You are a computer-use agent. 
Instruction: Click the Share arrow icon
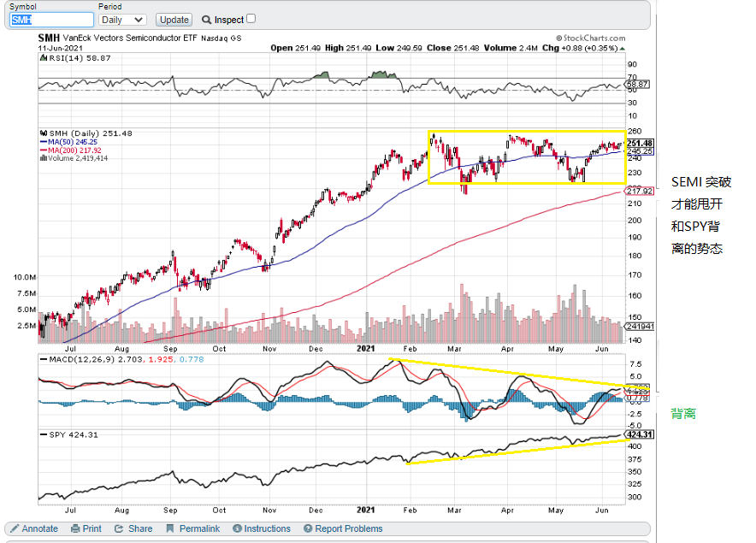pos(119,528)
